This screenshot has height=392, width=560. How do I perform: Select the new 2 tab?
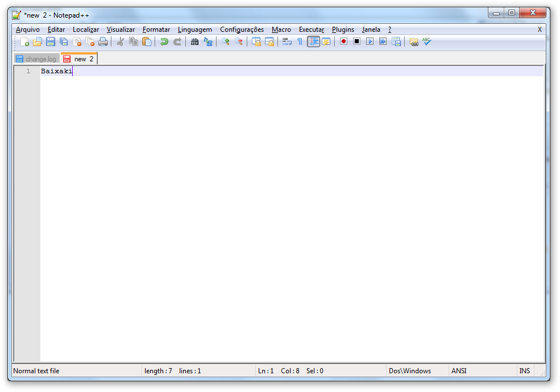79,59
